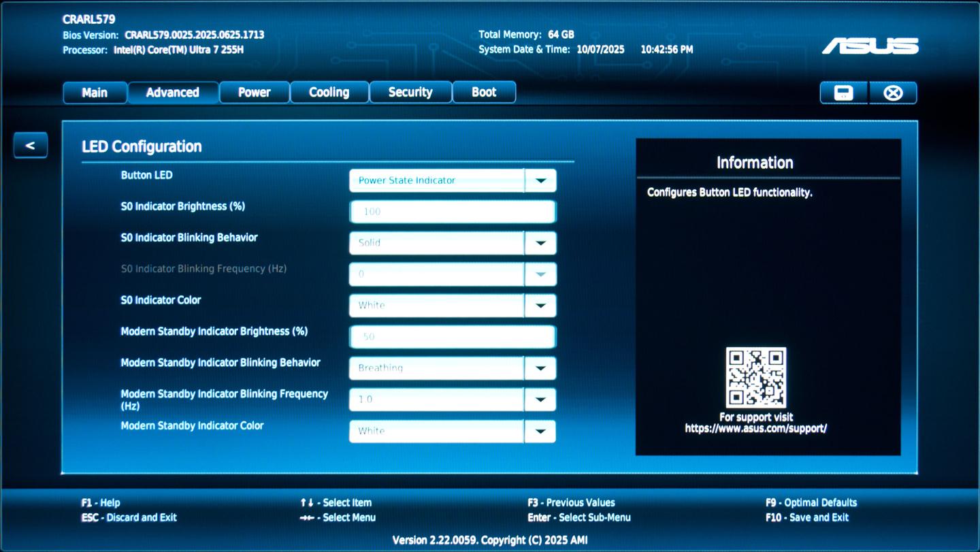The image size is (980, 552).
Task: Go to the Cooling tab
Action: pos(329,93)
